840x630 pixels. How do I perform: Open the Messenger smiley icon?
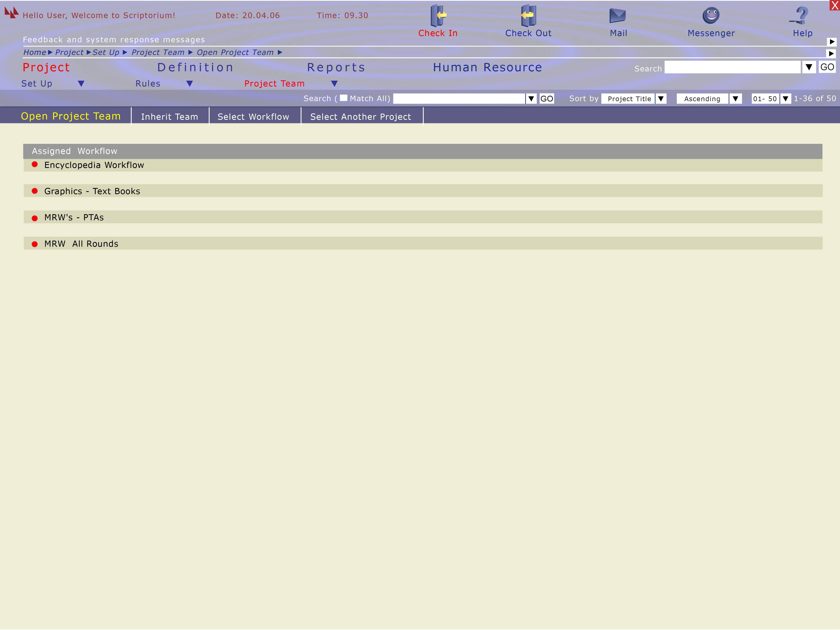pyautogui.click(x=711, y=16)
